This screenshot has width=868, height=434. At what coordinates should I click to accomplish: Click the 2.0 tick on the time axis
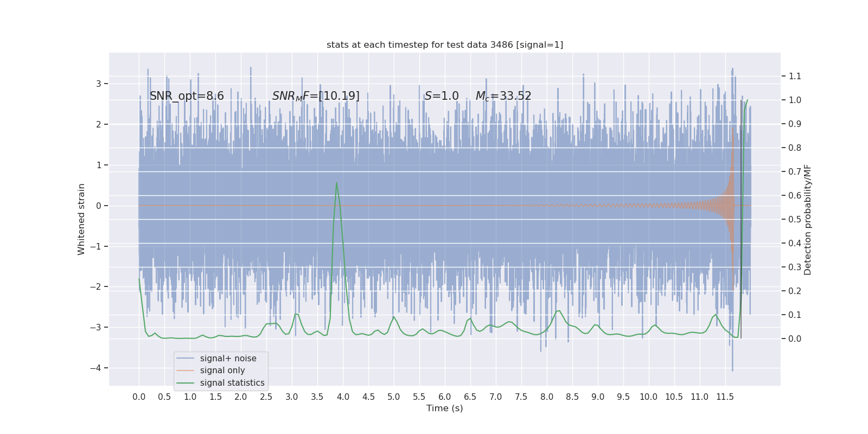pyautogui.click(x=241, y=397)
